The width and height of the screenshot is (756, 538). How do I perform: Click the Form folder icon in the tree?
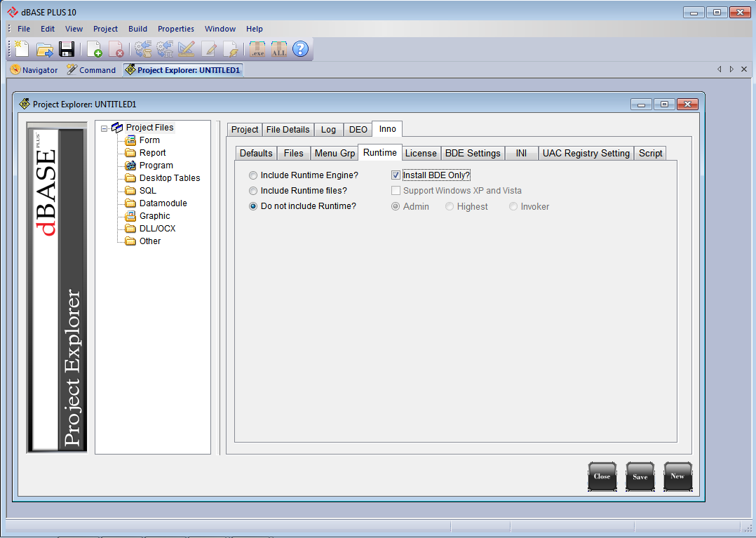pos(130,140)
